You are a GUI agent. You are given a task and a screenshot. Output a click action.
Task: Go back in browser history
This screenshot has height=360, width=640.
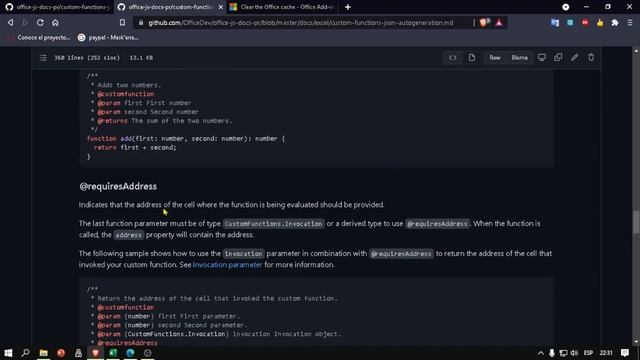coord(10,22)
